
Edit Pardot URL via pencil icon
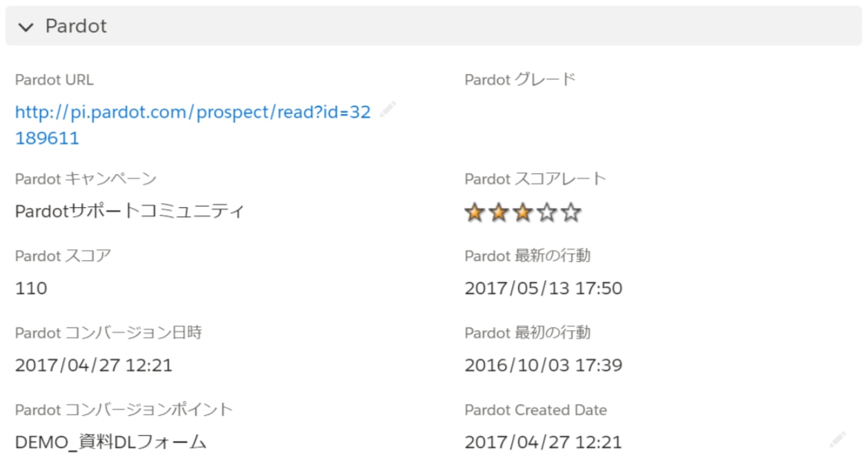[x=388, y=109]
